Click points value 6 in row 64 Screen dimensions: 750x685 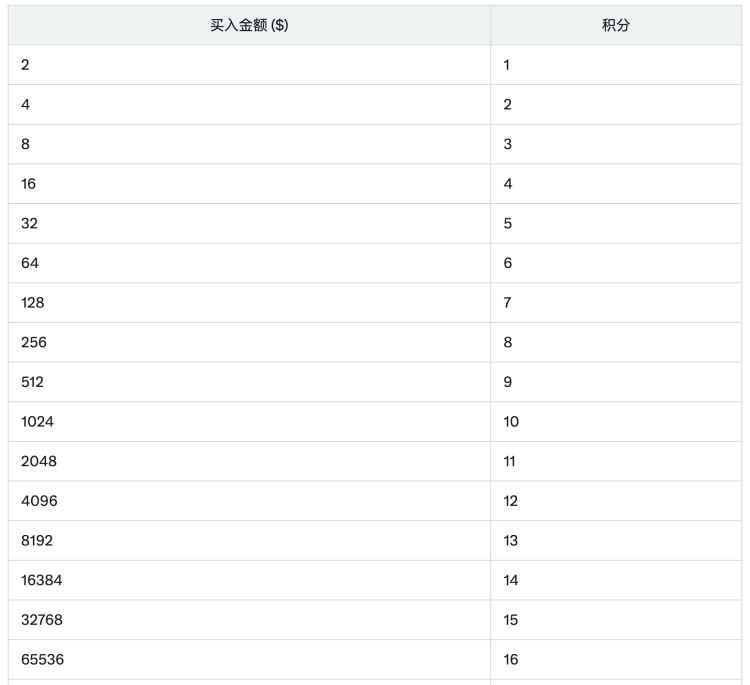[x=616, y=263]
